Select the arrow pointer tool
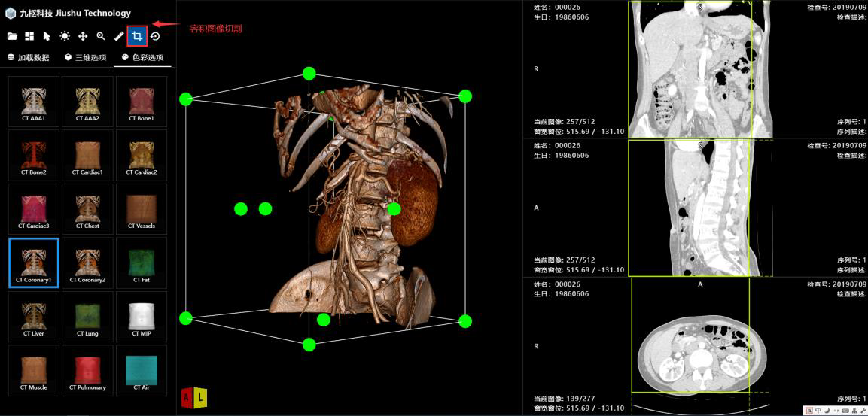Viewport: 868px width, 416px height. tap(47, 37)
